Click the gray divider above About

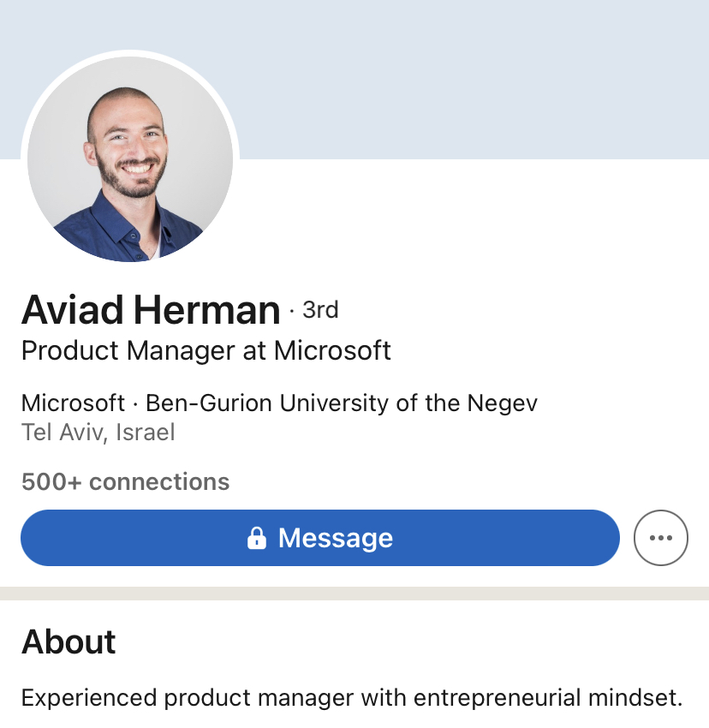click(354, 594)
